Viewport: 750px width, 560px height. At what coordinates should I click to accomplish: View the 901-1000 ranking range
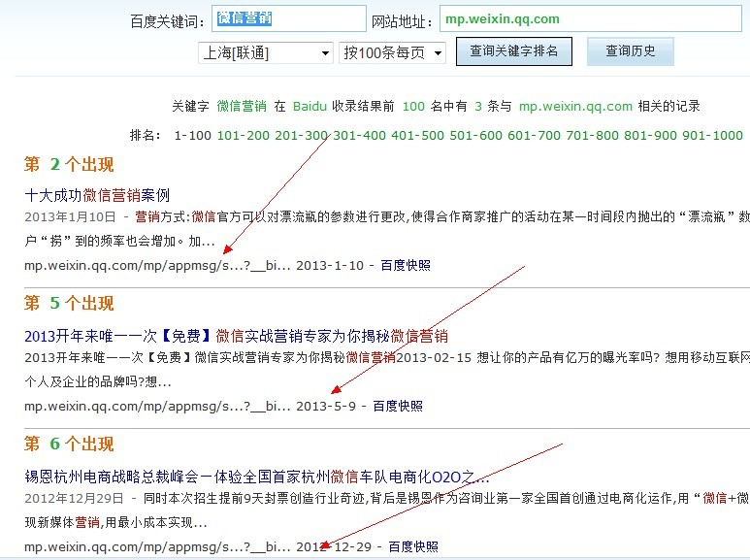712,135
